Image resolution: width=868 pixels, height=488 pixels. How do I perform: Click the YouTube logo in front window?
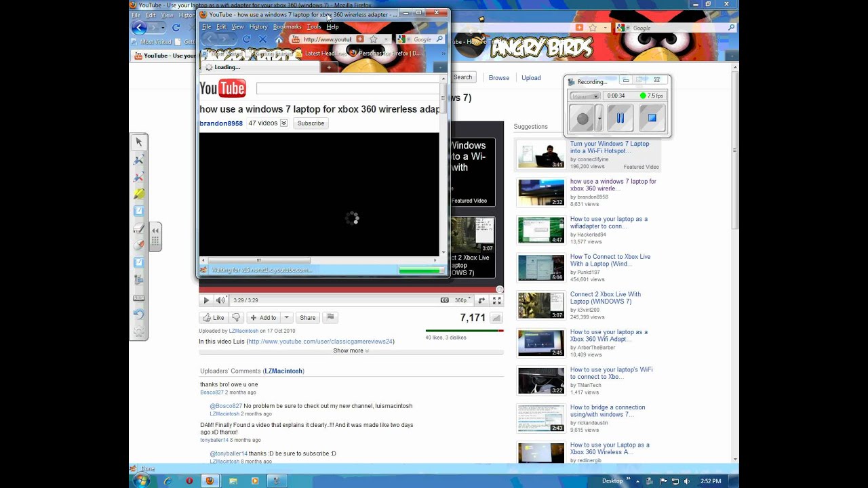click(x=222, y=88)
